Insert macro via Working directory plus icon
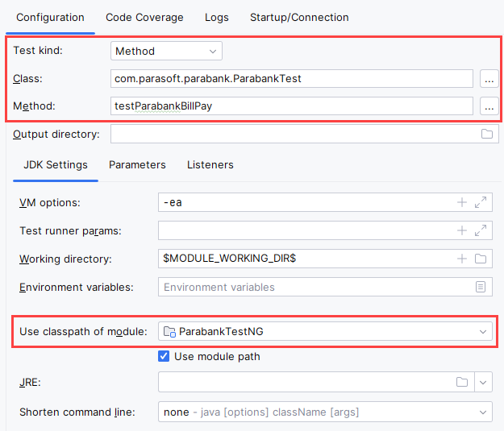504x431 pixels. (462, 259)
